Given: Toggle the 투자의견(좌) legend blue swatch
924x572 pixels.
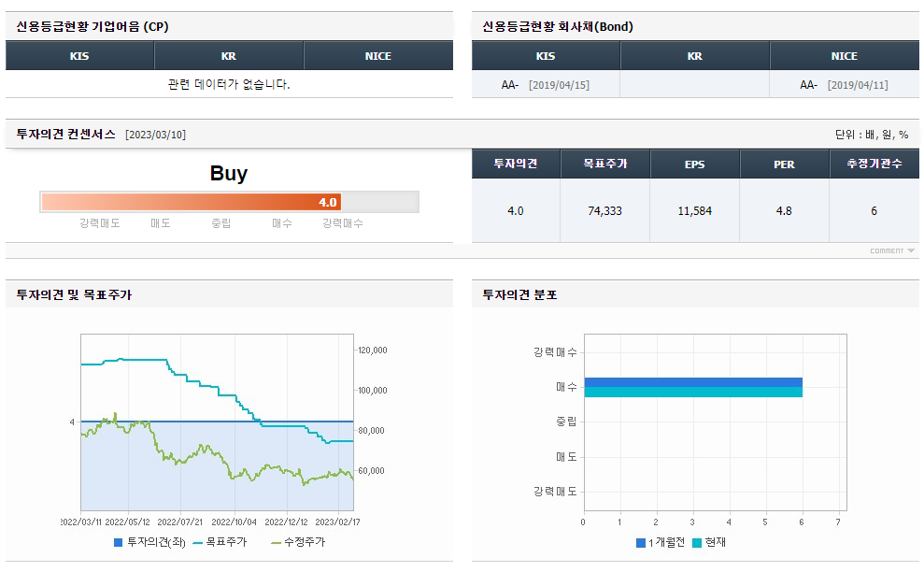Looking at the screenshot, I should coord(119,542).
